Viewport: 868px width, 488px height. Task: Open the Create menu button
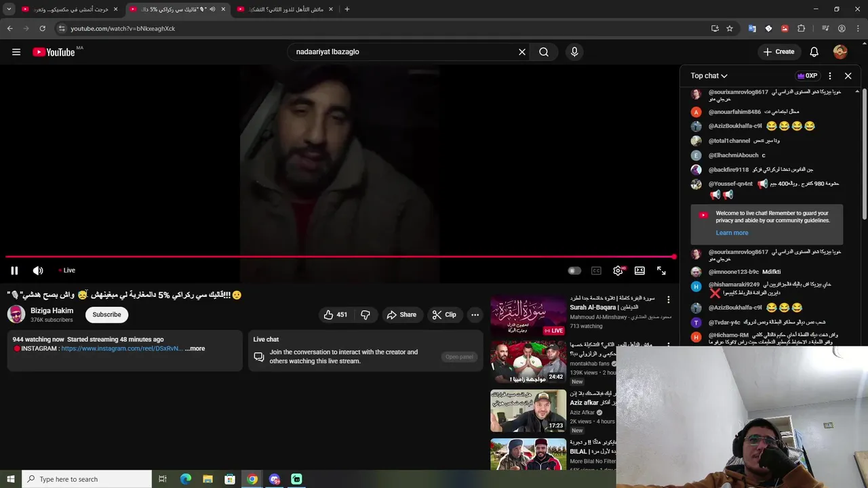[x=778, y=52]
